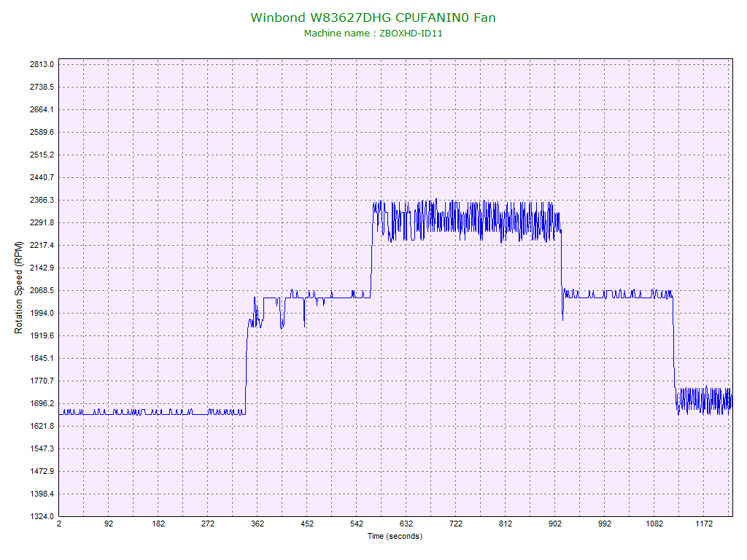Click the y-axis value 2589.6
Viewport: 747px width, 560px height.
[42, 133]
